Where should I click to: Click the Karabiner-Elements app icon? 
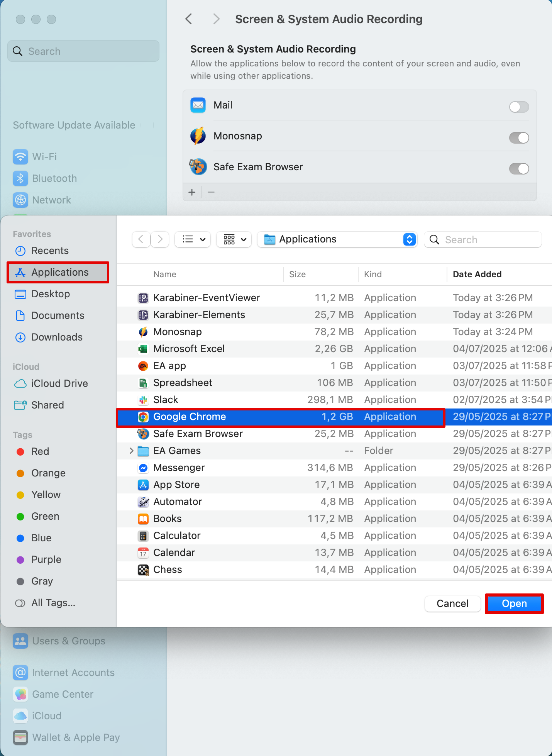[143, 315]
